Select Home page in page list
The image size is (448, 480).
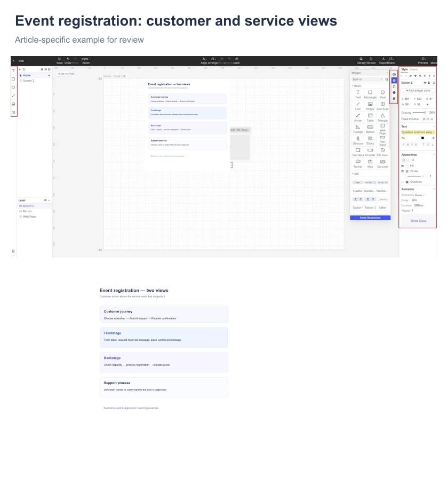34,75
